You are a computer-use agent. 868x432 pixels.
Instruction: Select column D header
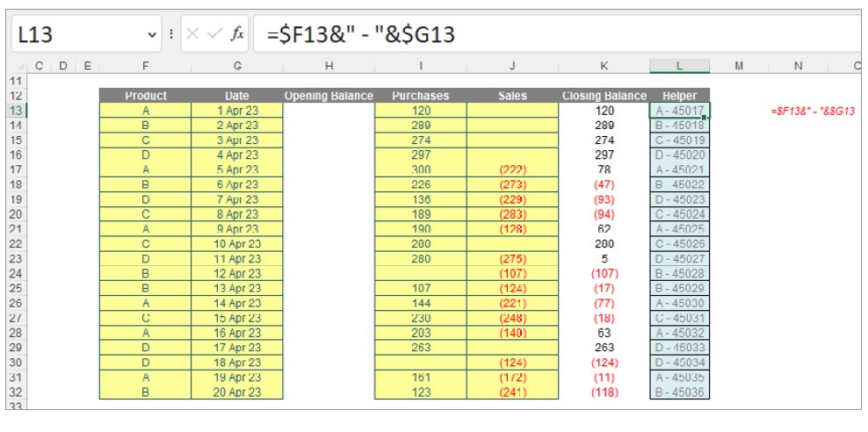pos(62,66)
